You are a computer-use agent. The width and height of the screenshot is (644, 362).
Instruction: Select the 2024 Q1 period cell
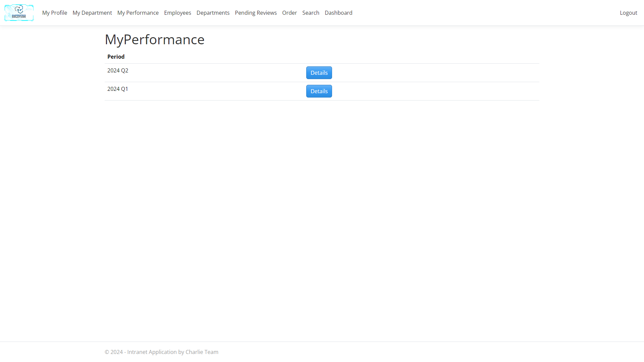click(118, 89)
